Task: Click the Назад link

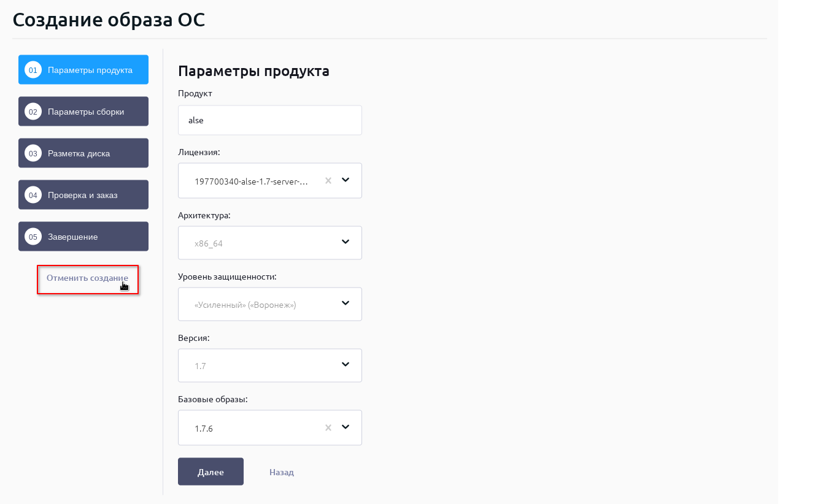Action: 282,472
